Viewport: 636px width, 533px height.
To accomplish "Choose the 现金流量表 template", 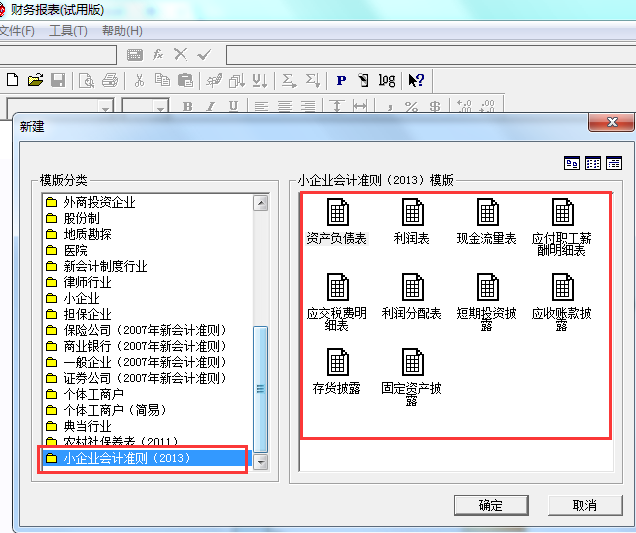I will pyautogui.click(x=487, y=213).
